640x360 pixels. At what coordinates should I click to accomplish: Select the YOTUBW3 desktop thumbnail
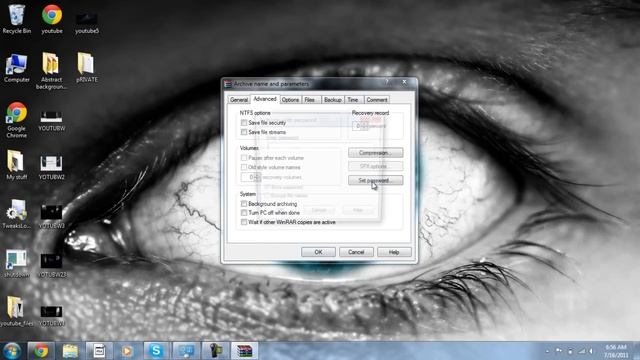pyautogui.click(x=51, y=217)
